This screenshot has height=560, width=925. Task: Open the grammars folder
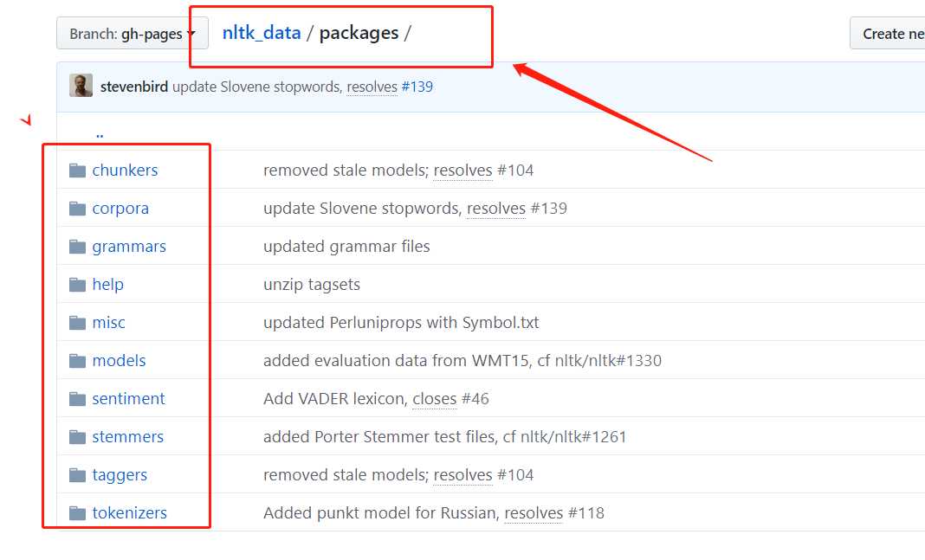pyautogui.click(x=129, y=247)
